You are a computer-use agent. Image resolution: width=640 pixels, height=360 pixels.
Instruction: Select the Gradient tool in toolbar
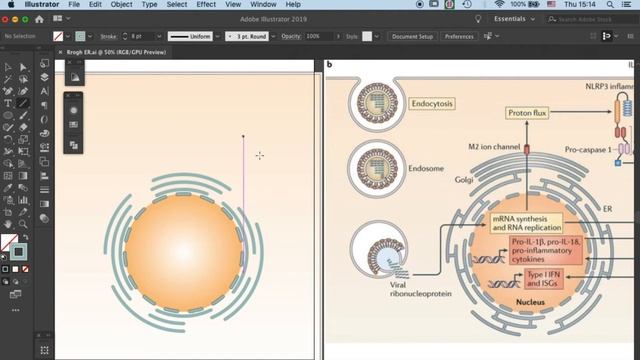pyautogui.click(x=23, y=176)
